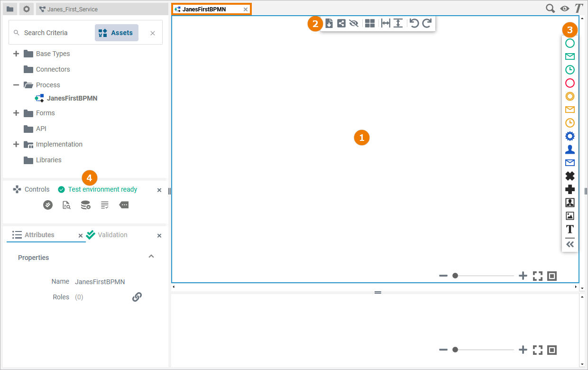Toggle element visibility with the eye-off icon
This screenshot has width=588, height=370.
tap(354, 23)
